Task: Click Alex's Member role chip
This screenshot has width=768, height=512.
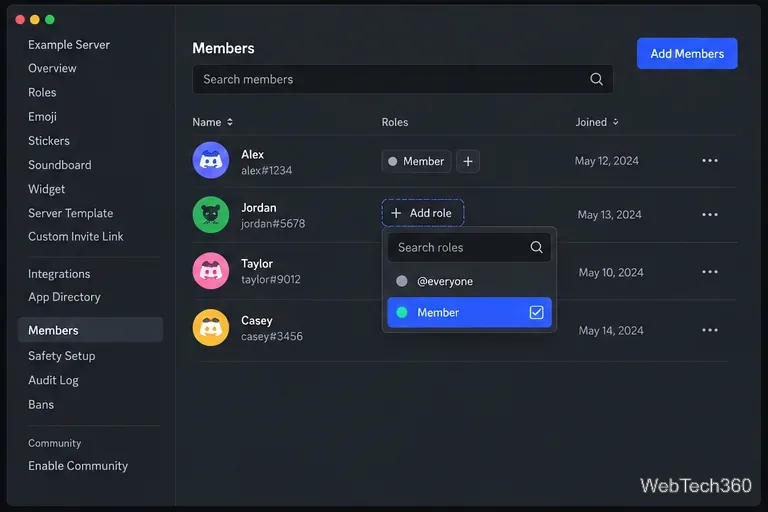Action: point(416,161)
